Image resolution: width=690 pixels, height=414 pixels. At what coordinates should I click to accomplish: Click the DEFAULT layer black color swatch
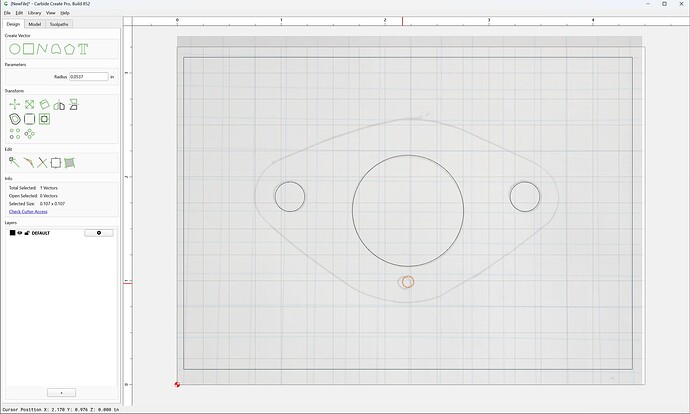pyautogui.click(x=13, y=233)
